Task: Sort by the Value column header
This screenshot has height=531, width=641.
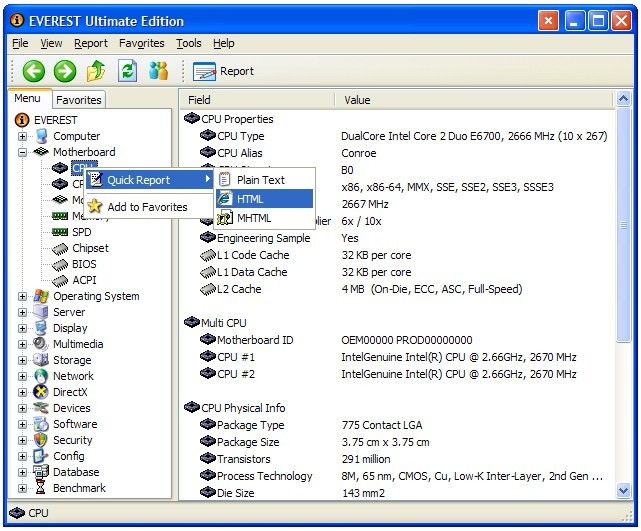Action: 474,100
